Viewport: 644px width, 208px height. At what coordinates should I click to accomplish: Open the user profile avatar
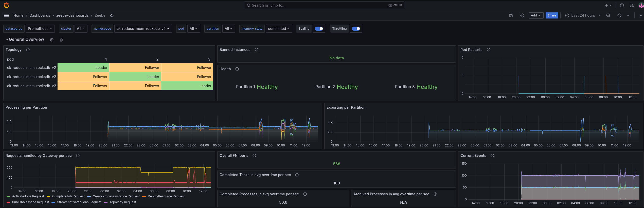[641, 5]
